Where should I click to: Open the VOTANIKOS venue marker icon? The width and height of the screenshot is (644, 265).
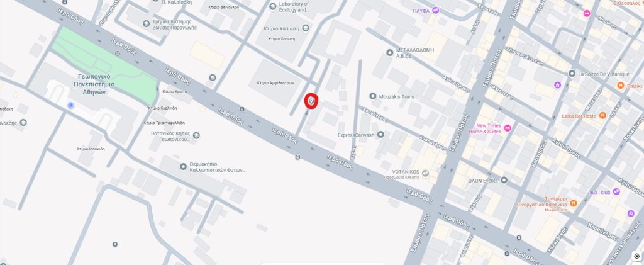tap(425, 173)
